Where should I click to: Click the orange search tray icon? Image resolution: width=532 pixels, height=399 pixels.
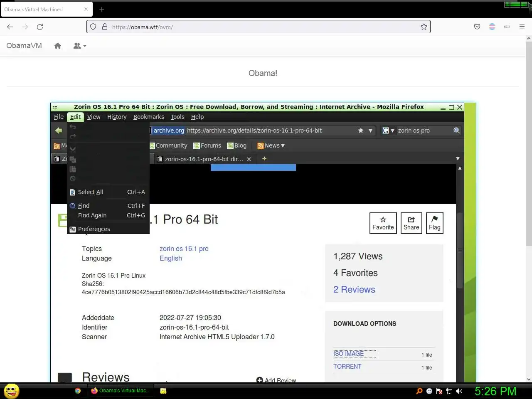(419, 391)
